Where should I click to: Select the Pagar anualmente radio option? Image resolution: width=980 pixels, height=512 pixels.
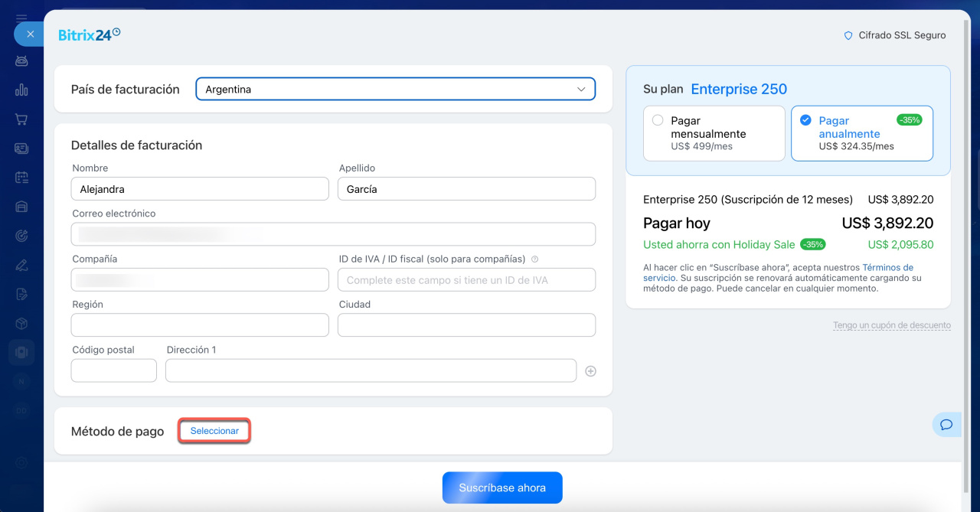point(805,121)
